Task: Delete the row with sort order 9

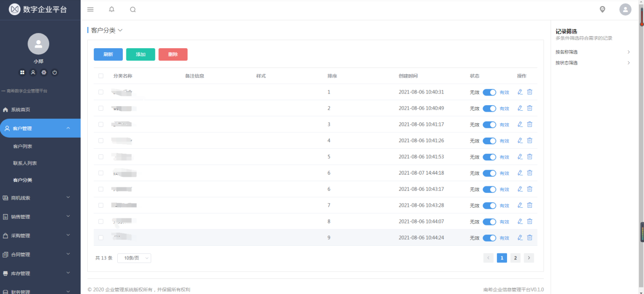Action: pos(530,238)
